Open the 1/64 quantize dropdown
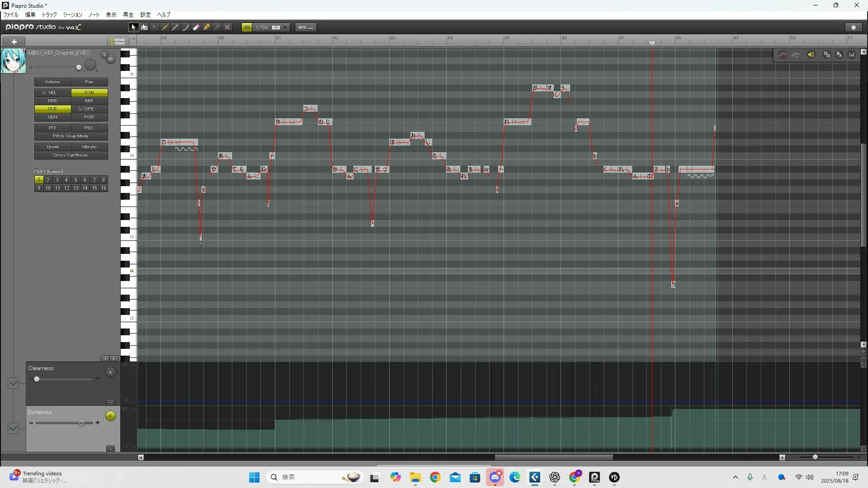Viewport: 868px width, 488px height. (285, 28)
